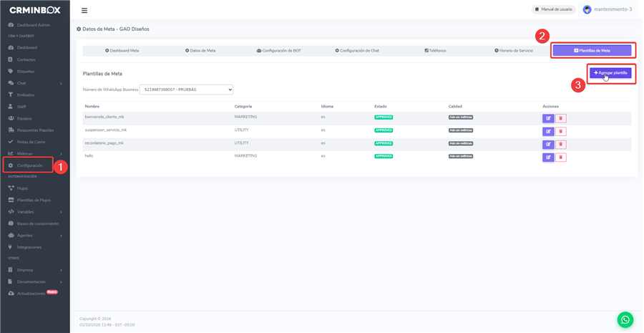Open Dashboard Admin in sidebar

coord(29,25)
